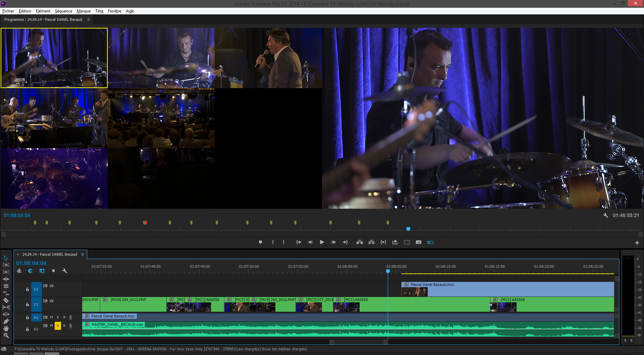Select the Rate Stretch tool
644x355 pixels.
click(6, 293)
